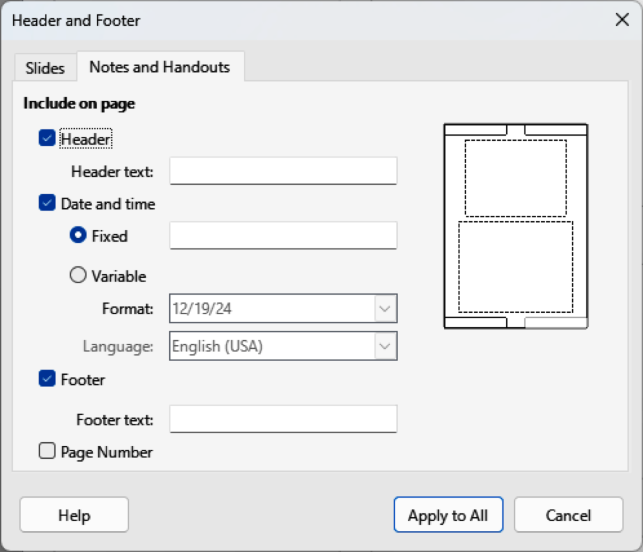Toggle the Date and time checkbox
This screenshot has width=643, height=552.
pyautogui.click(x=47, y=204)
